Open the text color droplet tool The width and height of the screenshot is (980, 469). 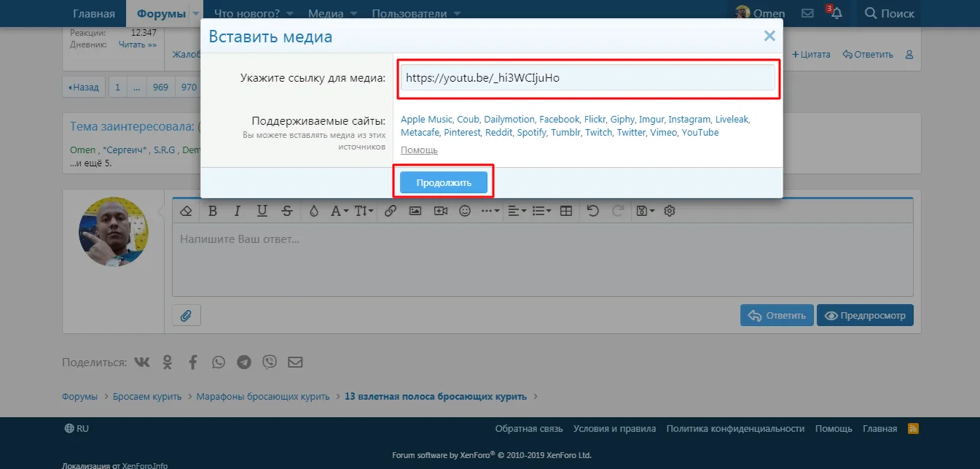[314, 211]
